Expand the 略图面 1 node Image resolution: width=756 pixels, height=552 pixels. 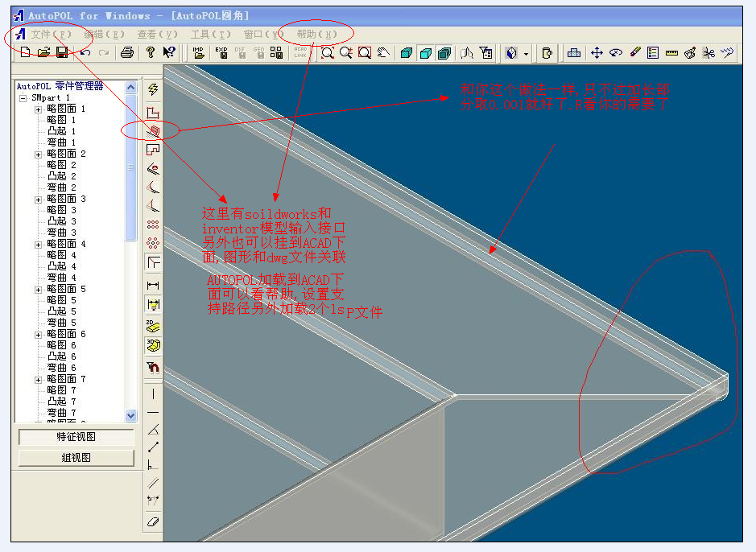[x=38, y=109]
